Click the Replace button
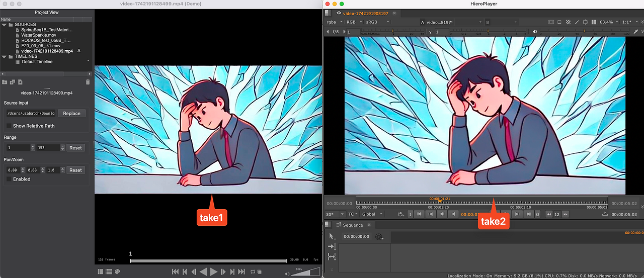 point(71,113)
